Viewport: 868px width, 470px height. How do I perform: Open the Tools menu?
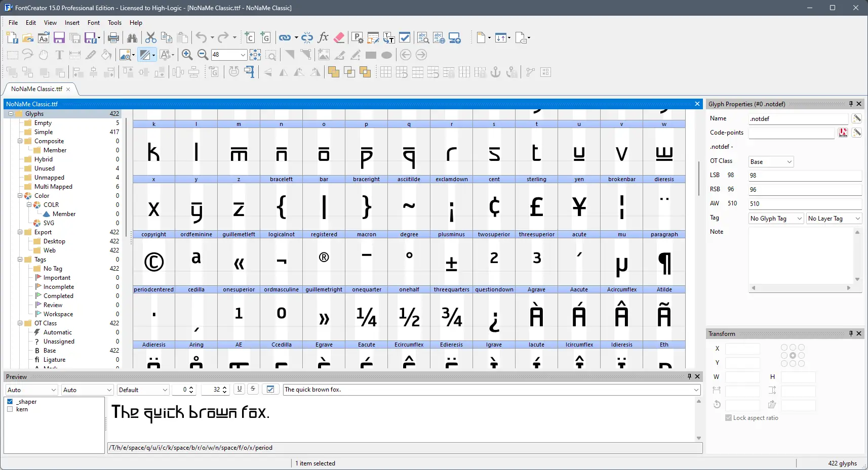point(115,23)
